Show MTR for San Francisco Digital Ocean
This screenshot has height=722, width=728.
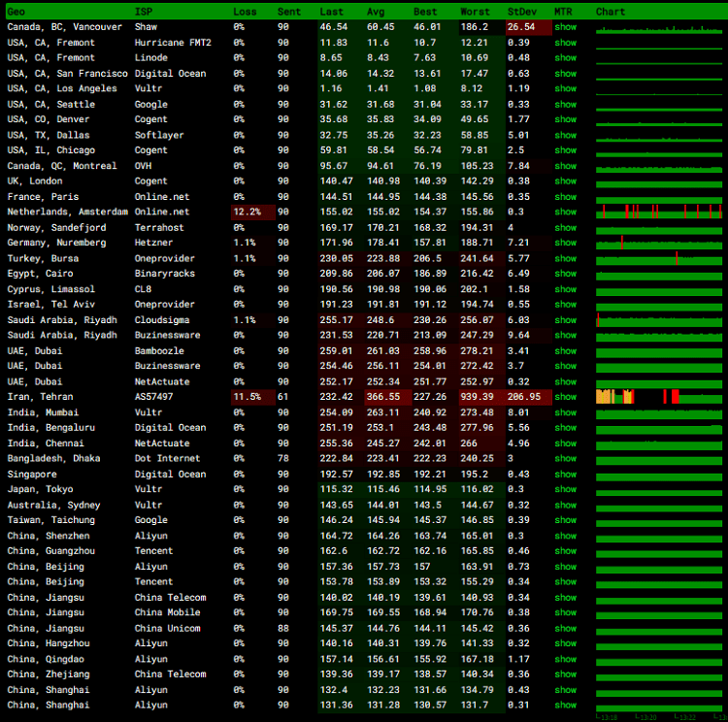point(565,74)
